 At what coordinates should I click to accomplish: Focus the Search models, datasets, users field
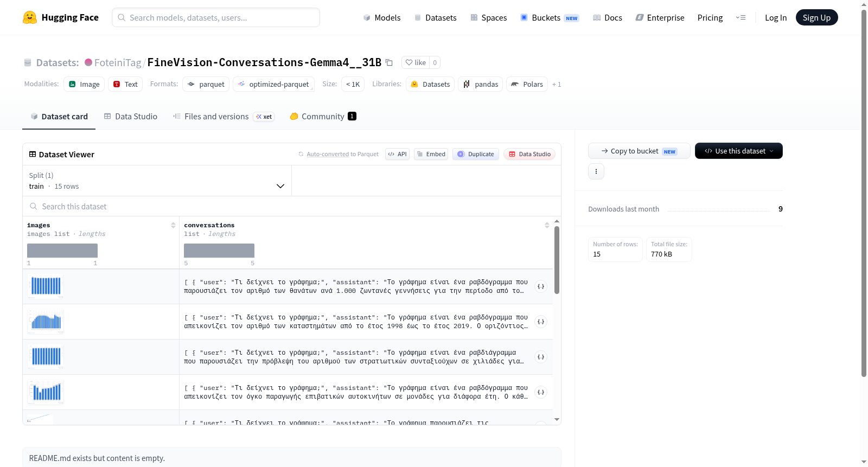point(216,17)
